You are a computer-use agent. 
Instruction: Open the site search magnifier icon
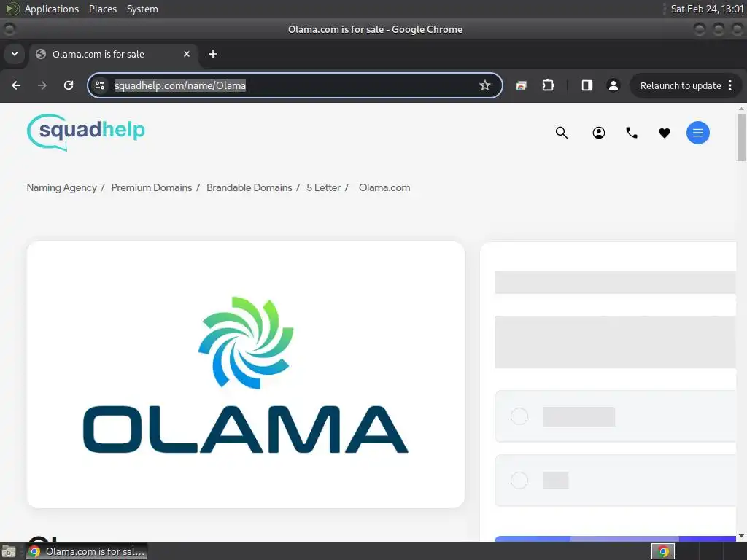click(562, 133)
